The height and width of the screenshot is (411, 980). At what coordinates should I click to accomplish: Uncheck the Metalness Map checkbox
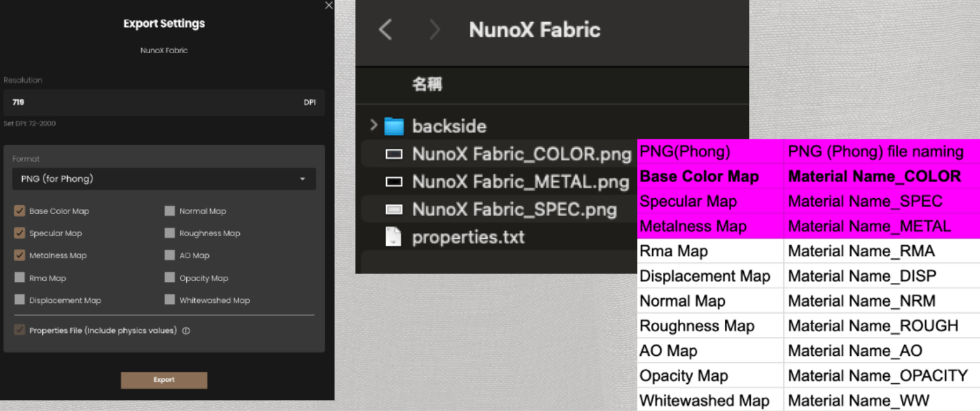20,255
